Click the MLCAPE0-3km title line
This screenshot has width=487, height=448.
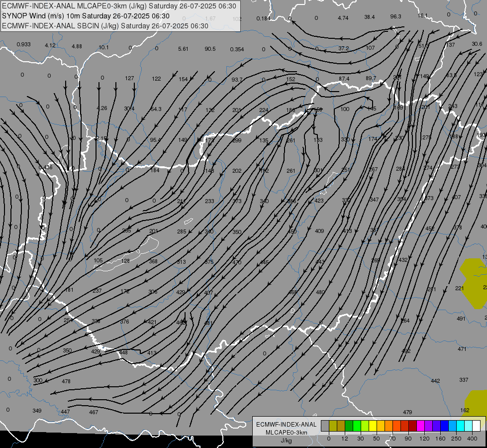(119, 6)
